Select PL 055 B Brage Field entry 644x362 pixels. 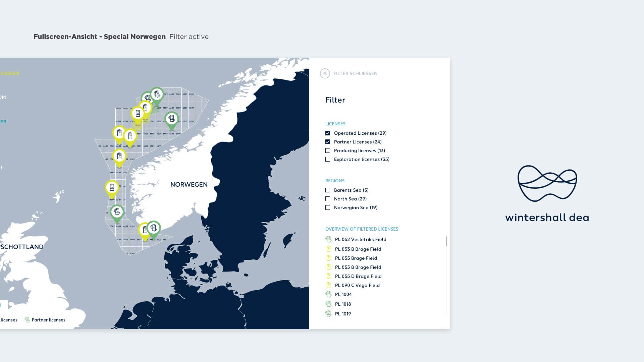(358, 267)
